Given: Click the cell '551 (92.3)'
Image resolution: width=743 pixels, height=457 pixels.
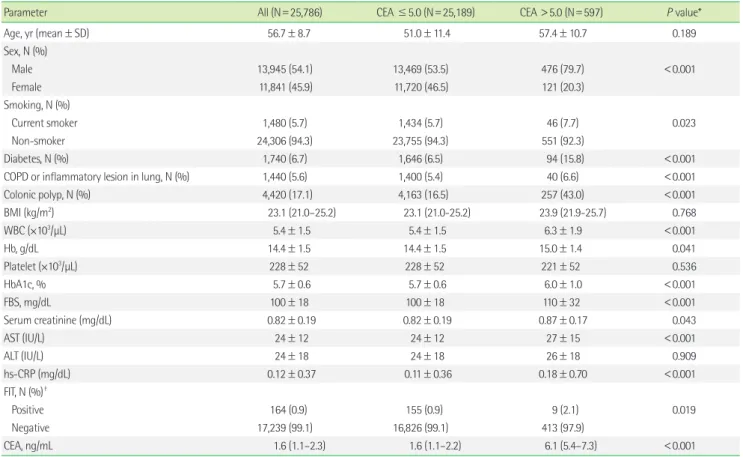Looking at the screenshot, I should pyautogui.click(x=562, y=141).
